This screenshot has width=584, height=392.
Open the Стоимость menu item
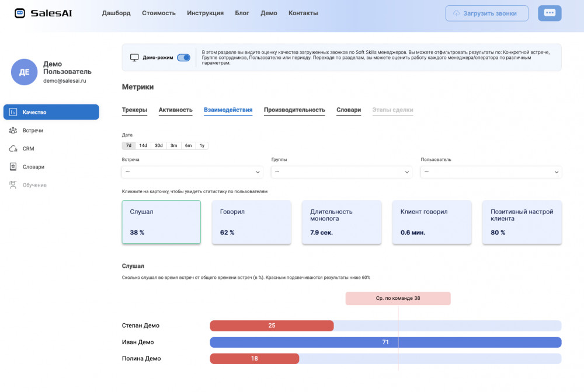click(x=159, y=13)
